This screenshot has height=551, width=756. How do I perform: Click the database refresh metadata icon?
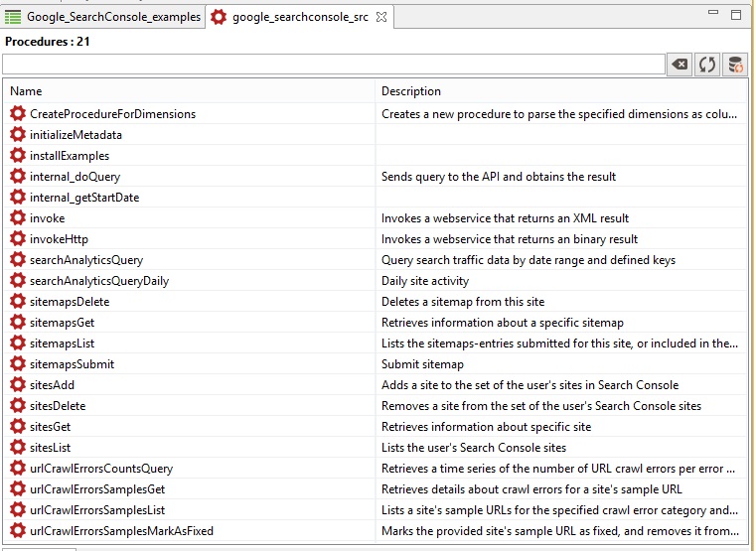click(x=735, y=65)
